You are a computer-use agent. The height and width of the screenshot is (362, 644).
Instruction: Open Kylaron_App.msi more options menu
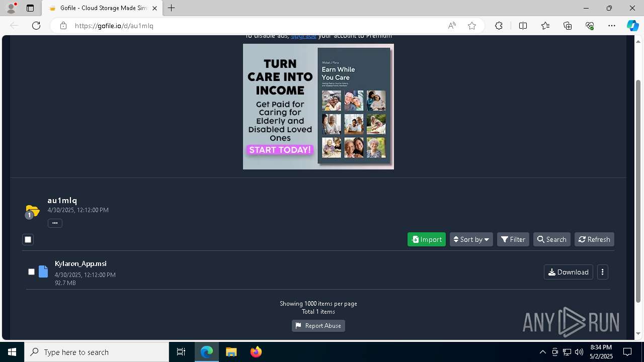click(x=603, y=272)
